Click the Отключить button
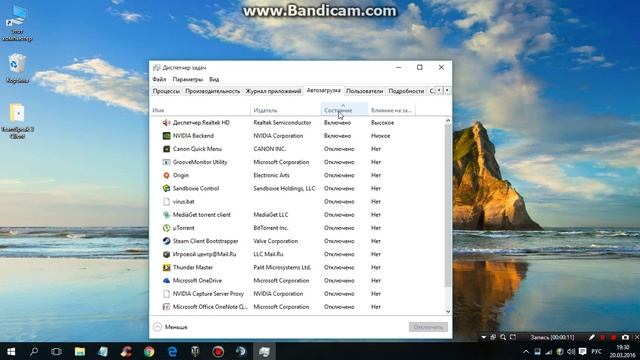This screenshot has width=640, height=360. [428, 327]
